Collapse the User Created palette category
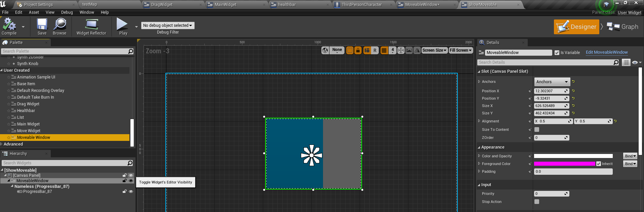The width and height of the screenshot is (644, 212). [x=1, y=70]
